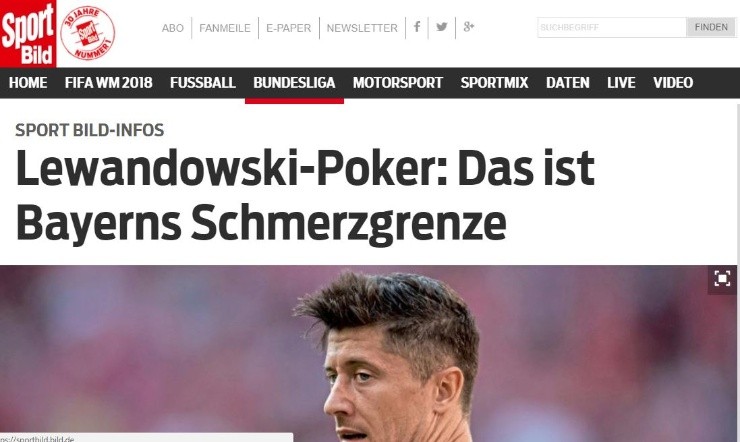
Task: Open the Twitter bird icon
Action: [442, 27]
